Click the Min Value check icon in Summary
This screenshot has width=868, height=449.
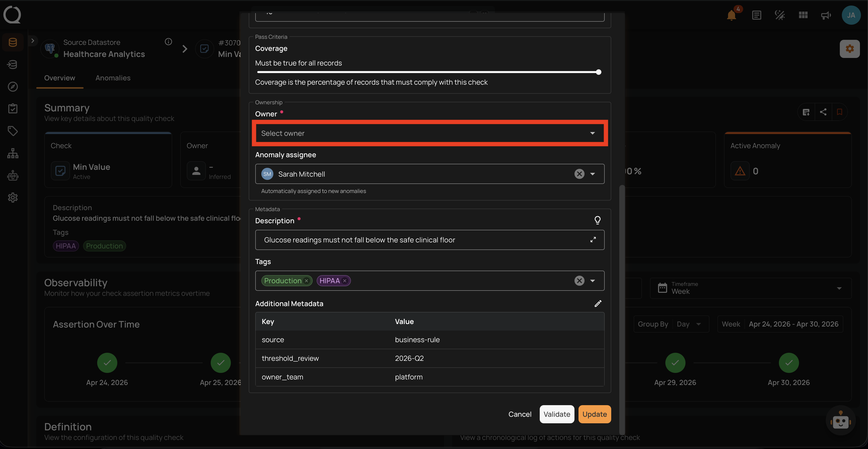tap(60, 171)
